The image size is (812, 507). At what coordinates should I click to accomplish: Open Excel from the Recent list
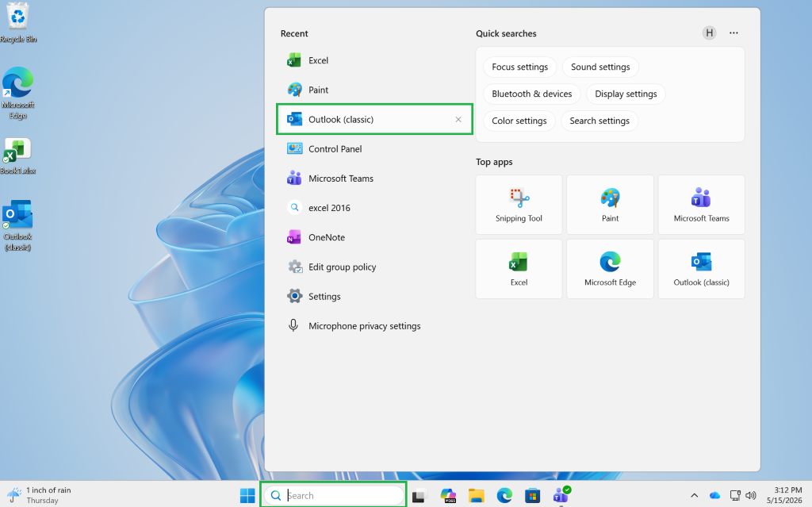point(374,60)
